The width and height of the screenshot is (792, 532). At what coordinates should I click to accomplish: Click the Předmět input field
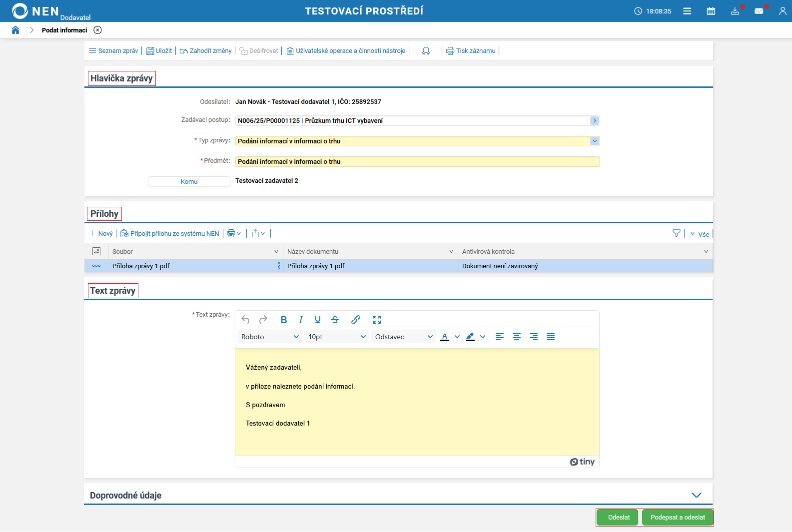(x=417, y=162)
